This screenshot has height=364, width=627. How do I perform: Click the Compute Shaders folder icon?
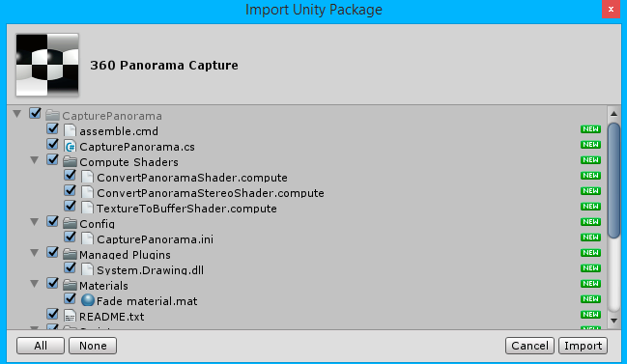[x=70, y=161]
